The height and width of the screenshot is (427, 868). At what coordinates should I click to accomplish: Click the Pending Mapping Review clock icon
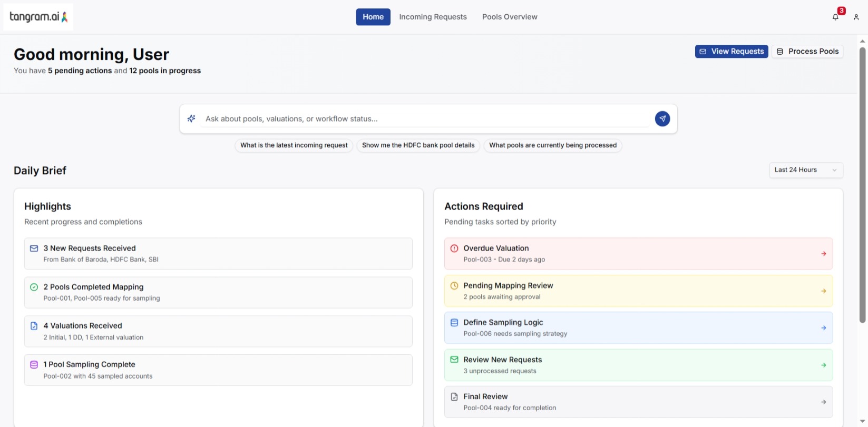(454, 286)
